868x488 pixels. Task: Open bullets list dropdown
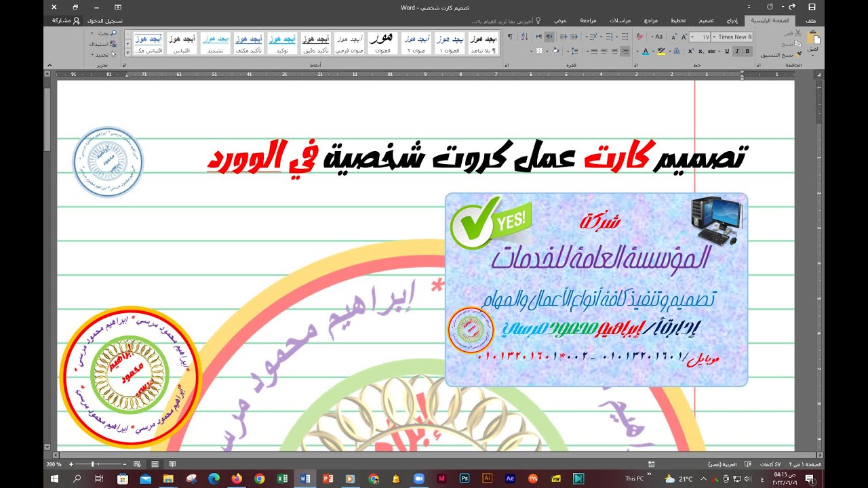pyautogui.click(x=617, y=37)
